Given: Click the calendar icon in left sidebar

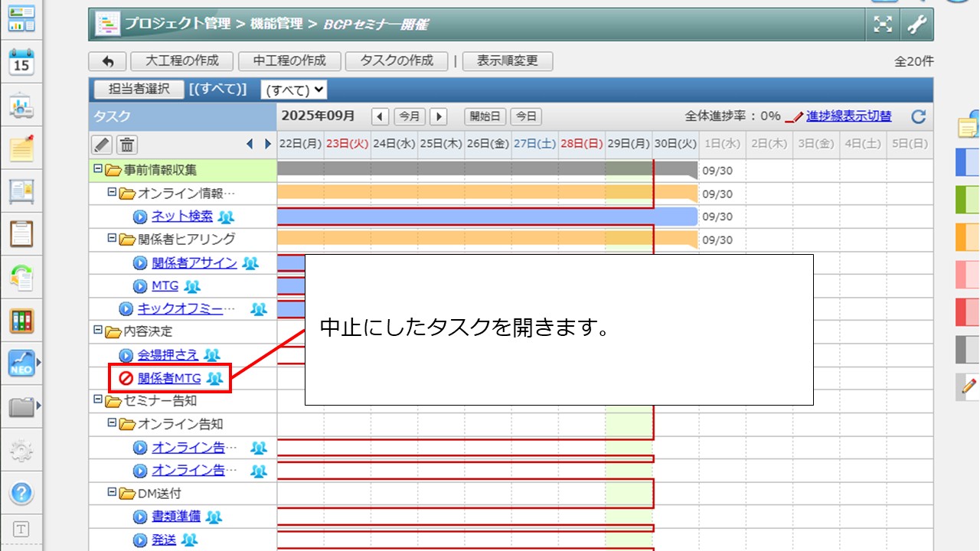Looking at the screenshot, I should 21,63.
